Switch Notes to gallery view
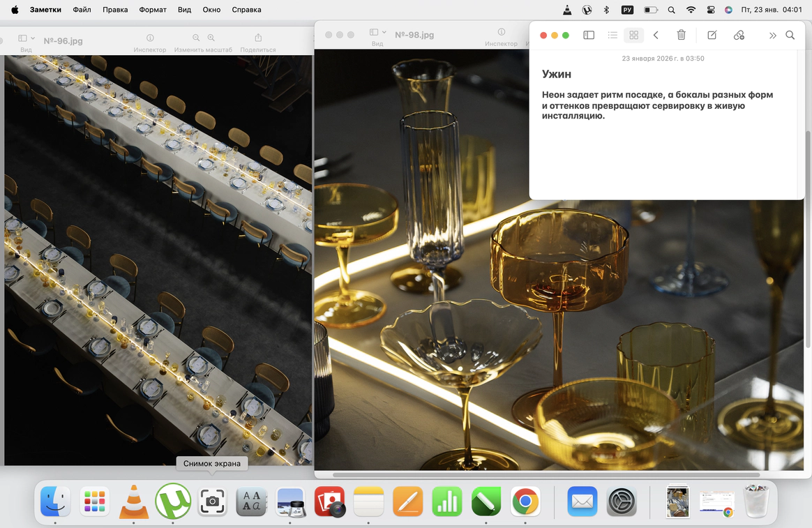 coord(633,36)
